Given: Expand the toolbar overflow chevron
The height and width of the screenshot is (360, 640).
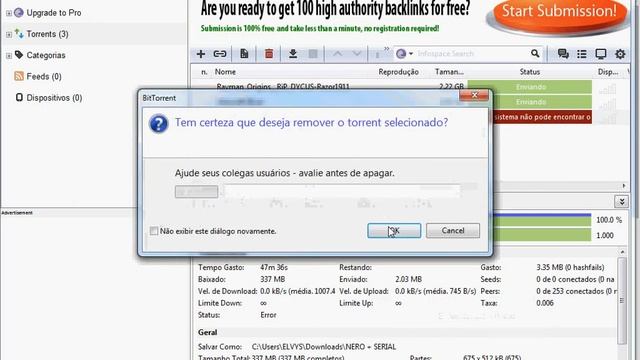Looking at the screenshot, I should coord(386,49).
